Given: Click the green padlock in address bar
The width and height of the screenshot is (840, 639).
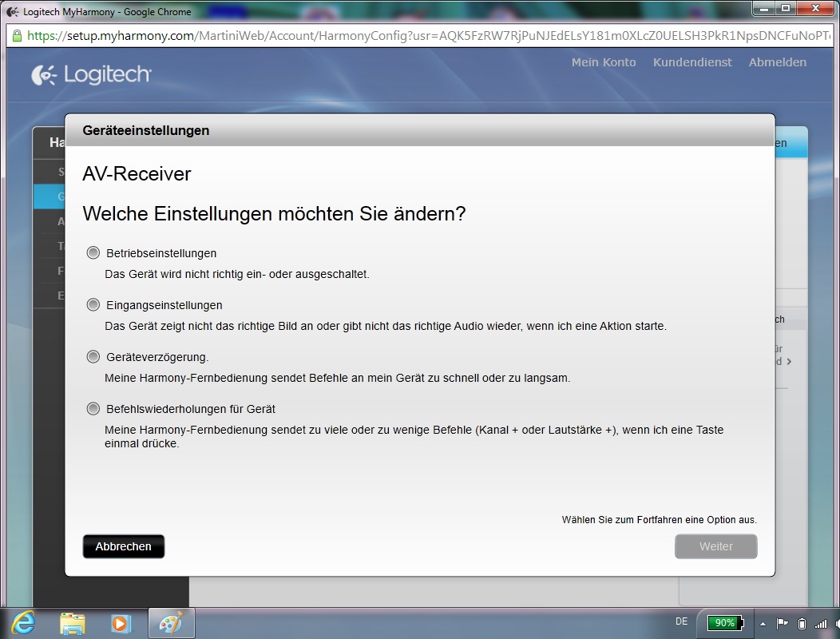Looking at the screenshot, I should coord(17,36).
